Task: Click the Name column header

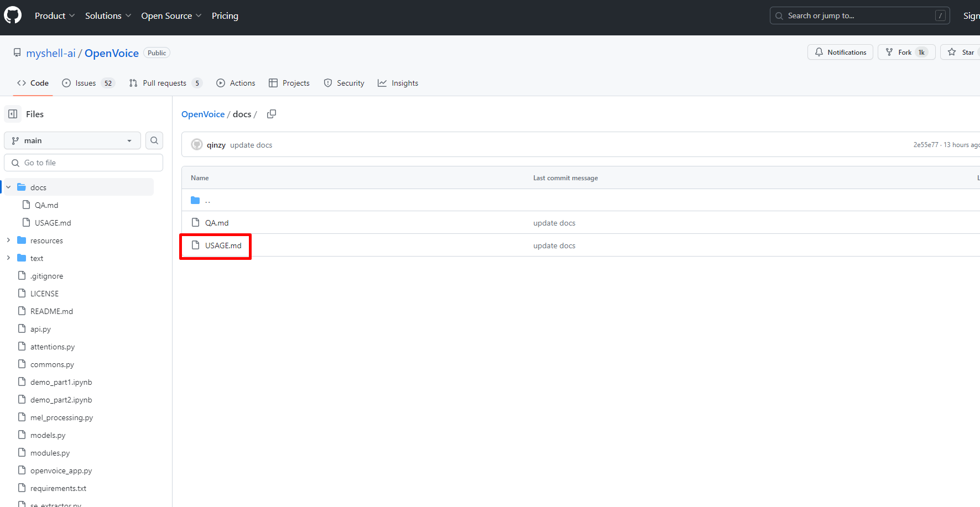Action: coord(200,178)
